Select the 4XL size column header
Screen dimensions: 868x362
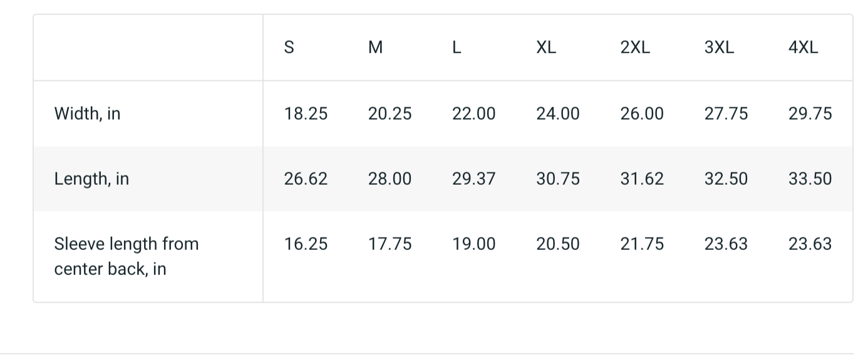[803, 48]
